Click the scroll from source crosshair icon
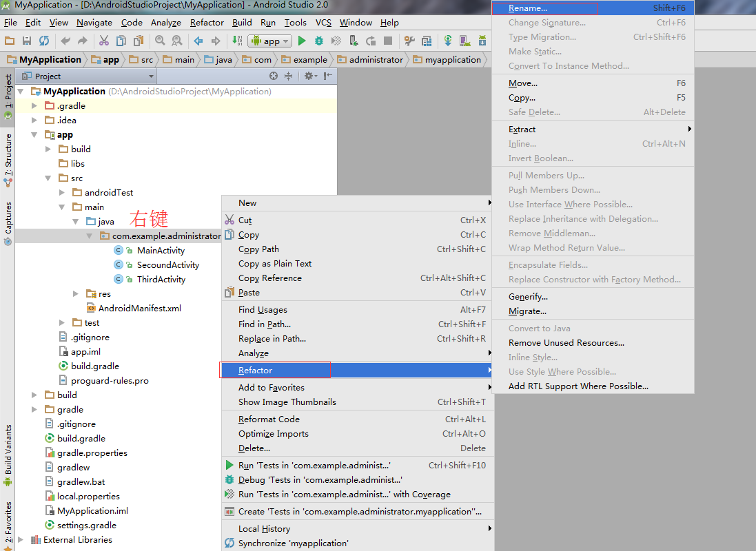Viewport: 756px width, 551px height. coord(274,76)
